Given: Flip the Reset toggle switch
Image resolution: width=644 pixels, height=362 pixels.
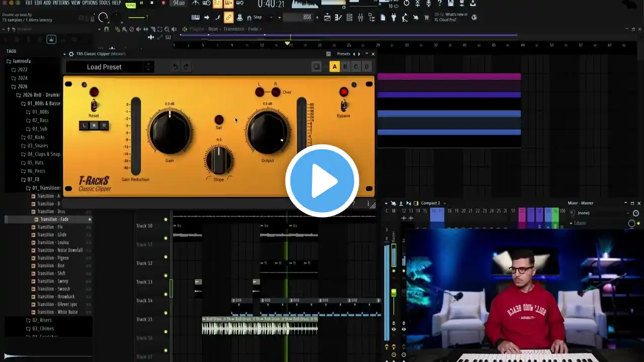Looking at the screenshot, I should coord(94,106).
